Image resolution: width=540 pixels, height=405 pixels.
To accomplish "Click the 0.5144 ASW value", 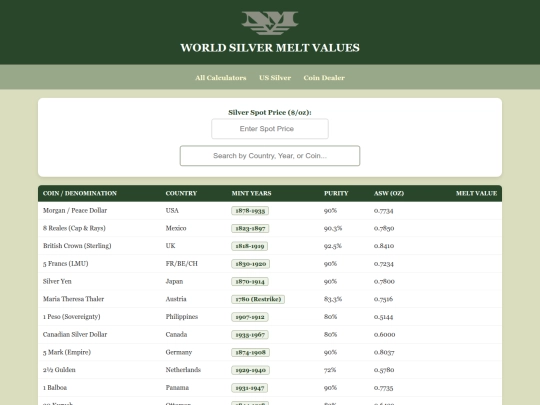I will pyautogui.click(x=384, y=317).
